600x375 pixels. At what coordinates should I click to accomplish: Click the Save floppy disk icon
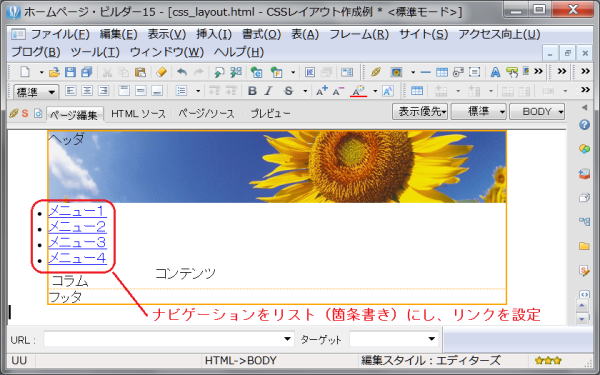[70, 72]
